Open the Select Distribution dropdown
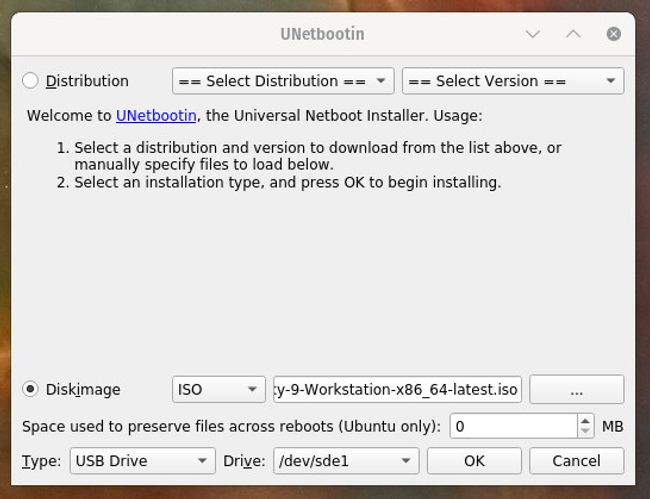Screen dimensions: 650x499 283,81
